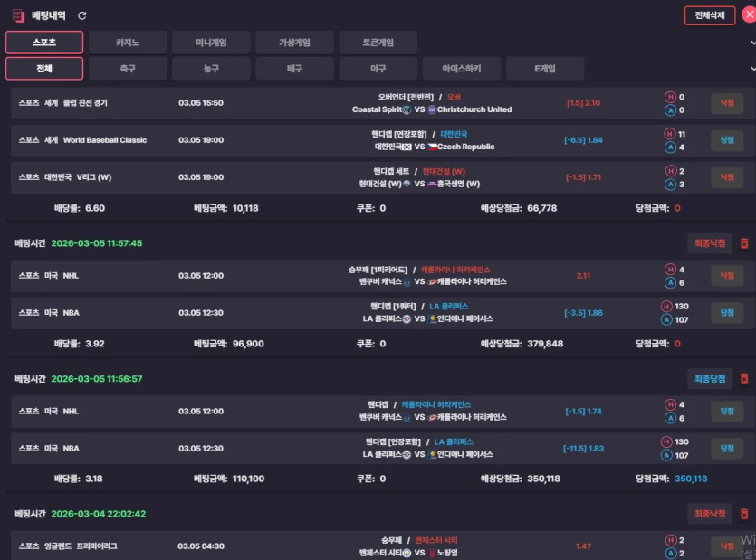The image size is (756, 560).
Task: Click the 예상당첨금 value 379,848
Action: [545, 344]
